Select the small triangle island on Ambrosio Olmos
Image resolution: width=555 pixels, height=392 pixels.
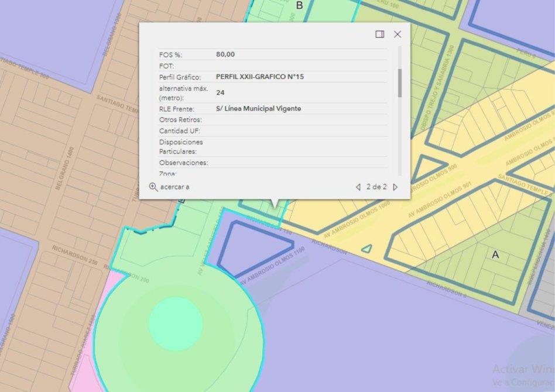tap(366, 249)
